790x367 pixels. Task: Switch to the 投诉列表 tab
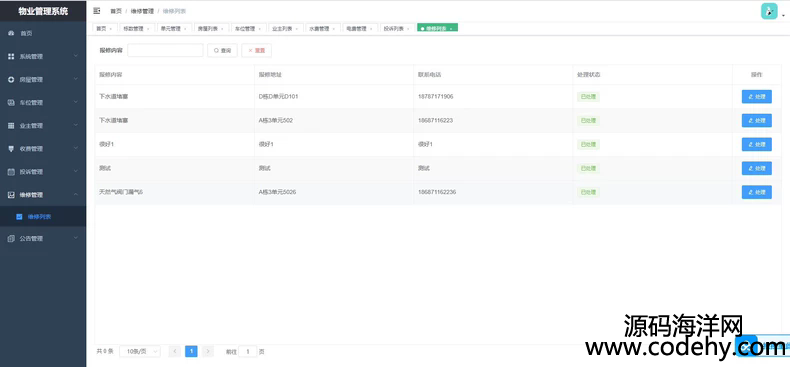(397, 29)
